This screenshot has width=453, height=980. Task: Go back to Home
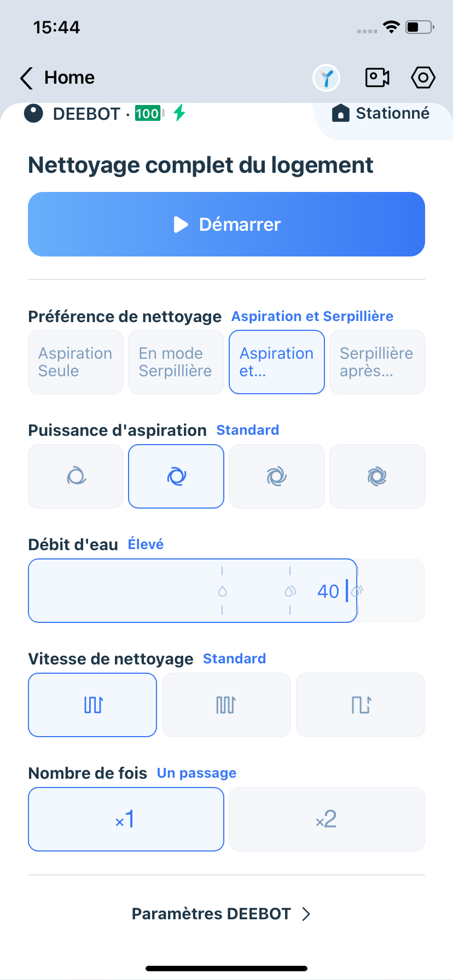(57, 78)
